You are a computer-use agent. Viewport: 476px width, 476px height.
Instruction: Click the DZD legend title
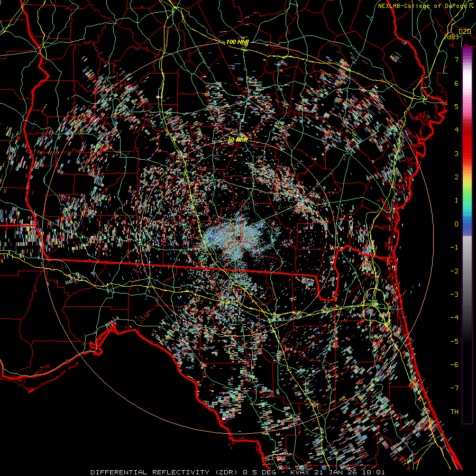tap(464, 32)
